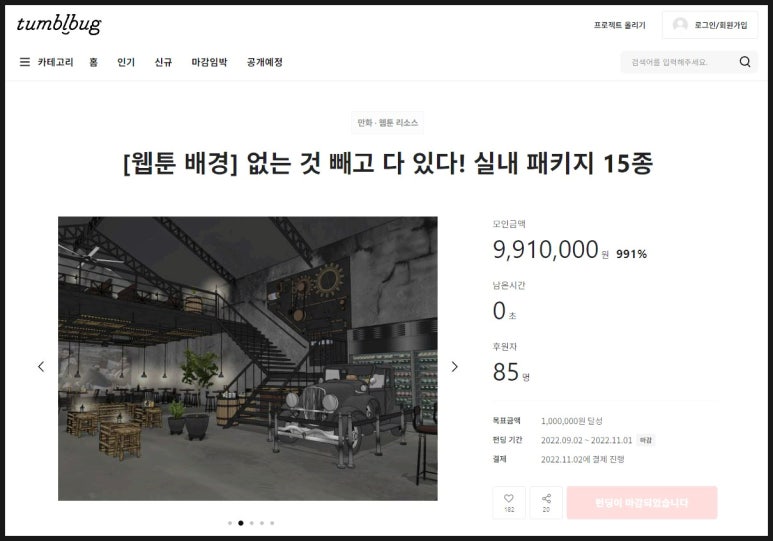This screenshot has width=773, height=541.
Task: Select the first carousel dot
Action: pyautogui.click(x=230, y=523)
